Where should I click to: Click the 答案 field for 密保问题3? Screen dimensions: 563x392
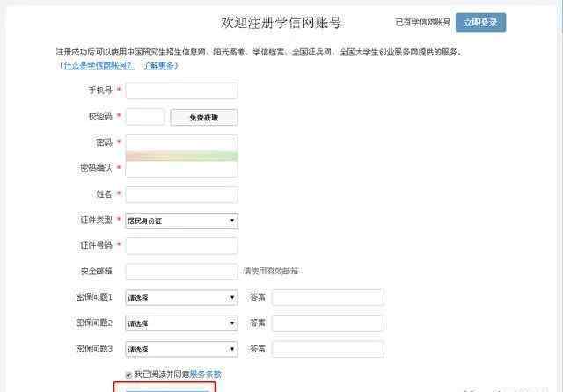[327, 349]
